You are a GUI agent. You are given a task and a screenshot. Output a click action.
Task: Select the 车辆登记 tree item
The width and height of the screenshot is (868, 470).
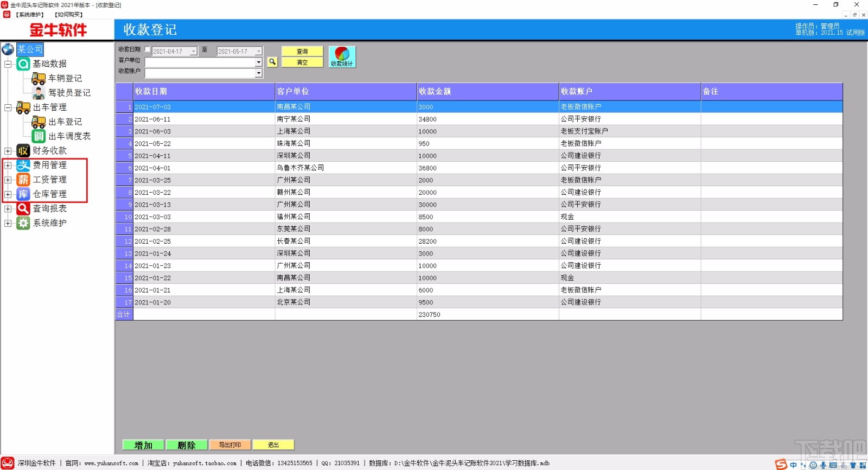coord(65,79)
